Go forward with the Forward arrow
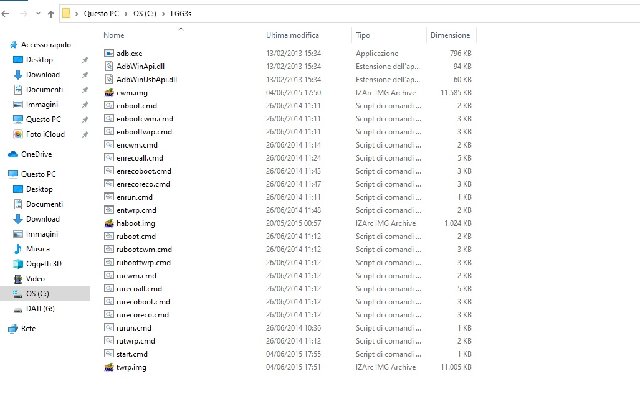The image size is (640, 399). 23,14
